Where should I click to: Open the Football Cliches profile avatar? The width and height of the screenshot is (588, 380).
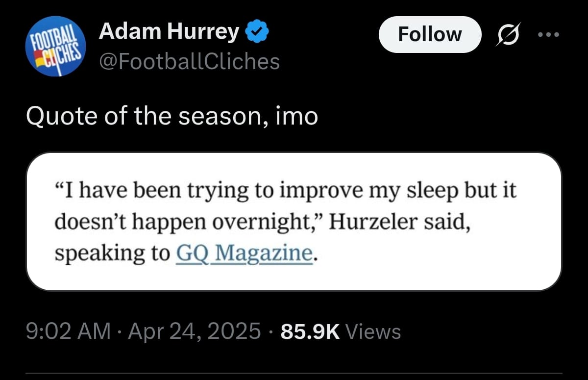pos(55,46)
